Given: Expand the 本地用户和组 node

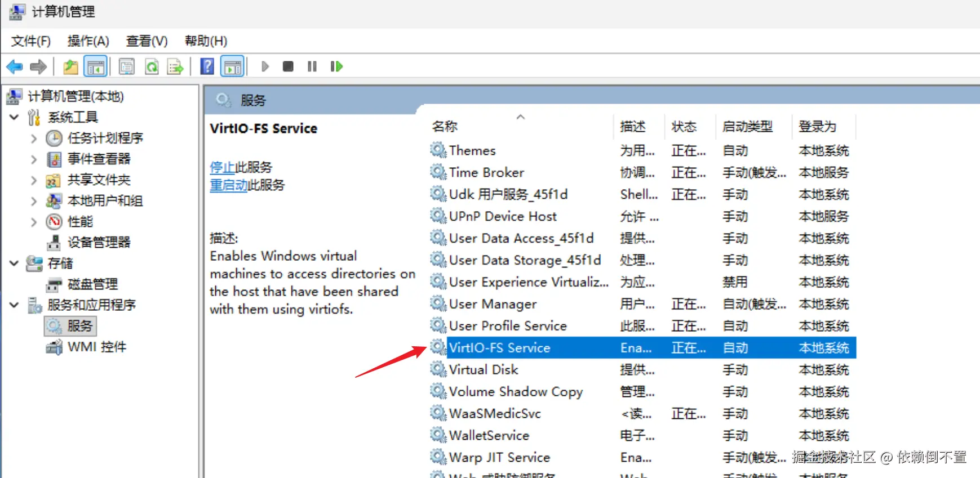Looking at the screenshot, I should tap(34, 201).
